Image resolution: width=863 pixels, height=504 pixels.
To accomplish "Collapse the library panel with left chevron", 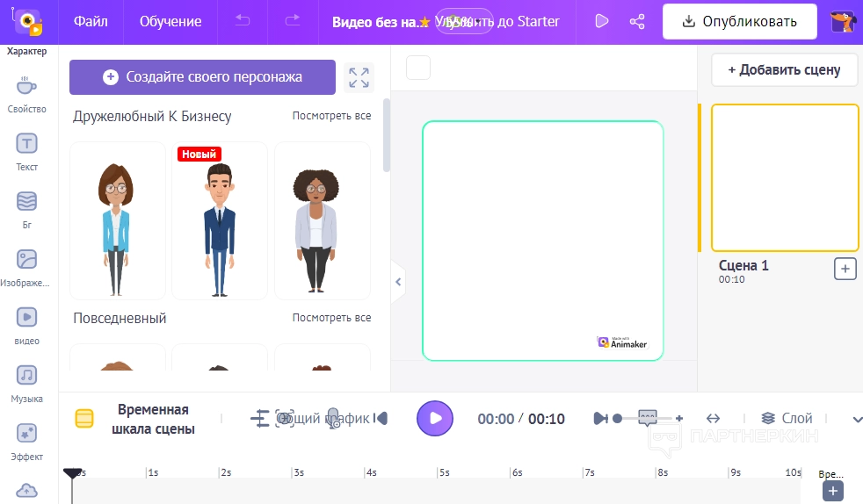I will pyautogui.click(x=398, y=282).
